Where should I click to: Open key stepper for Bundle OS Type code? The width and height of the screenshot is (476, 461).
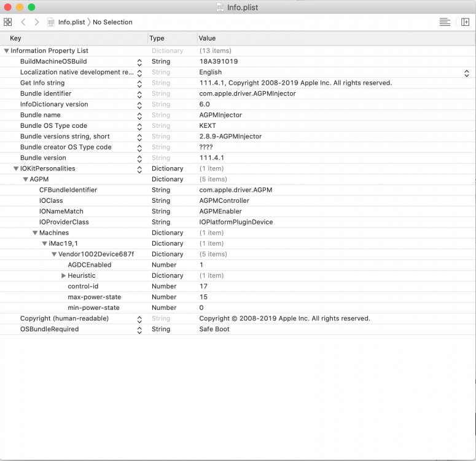pos(139,127)
